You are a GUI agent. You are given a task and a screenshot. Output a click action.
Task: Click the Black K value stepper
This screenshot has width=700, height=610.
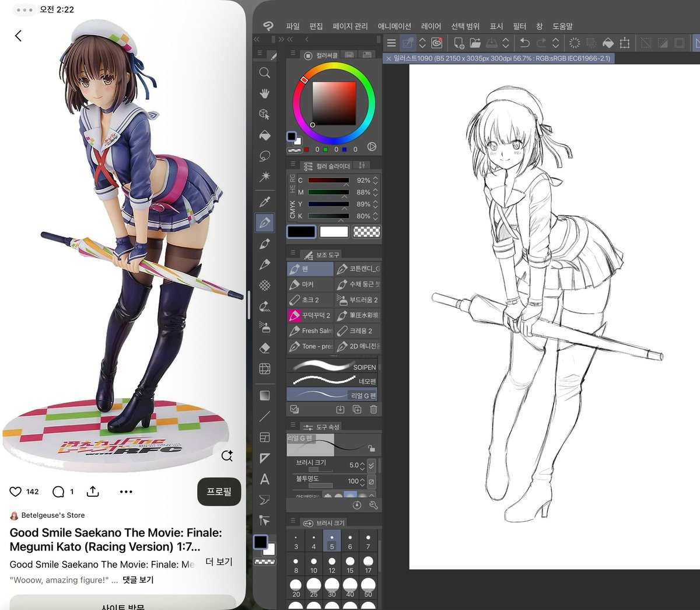click(375, 216)
